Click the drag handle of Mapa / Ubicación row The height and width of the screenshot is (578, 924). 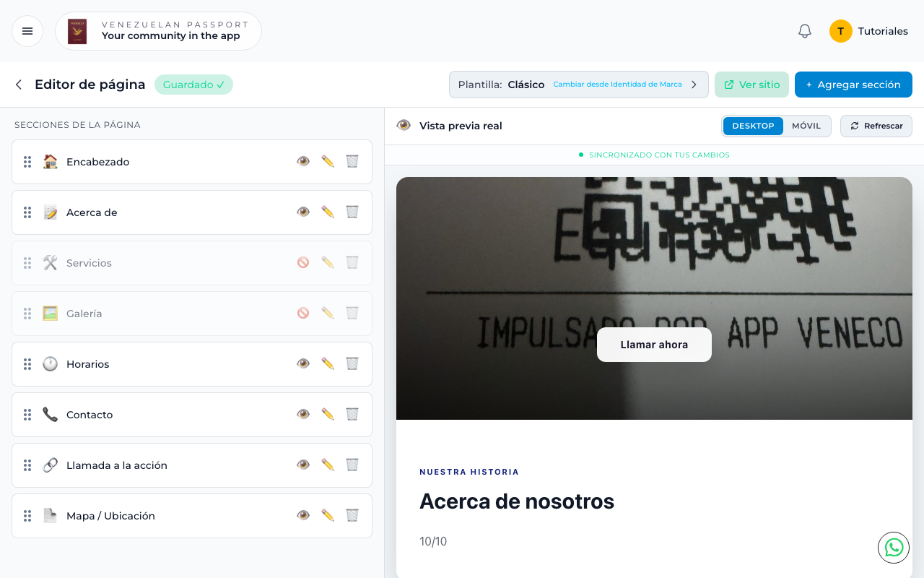27,516
